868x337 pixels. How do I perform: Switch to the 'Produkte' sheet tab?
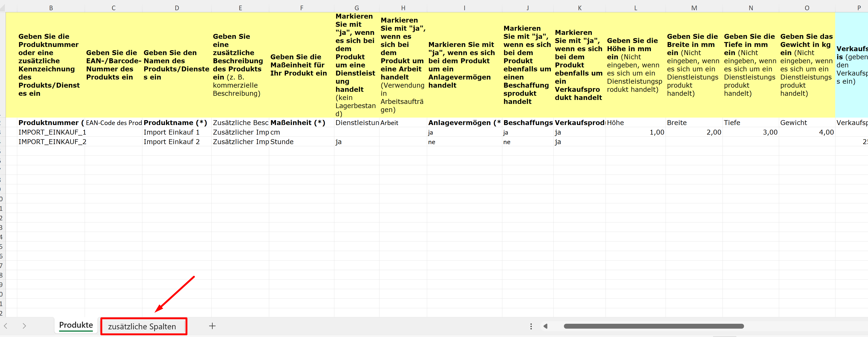[x=76, y=325]
